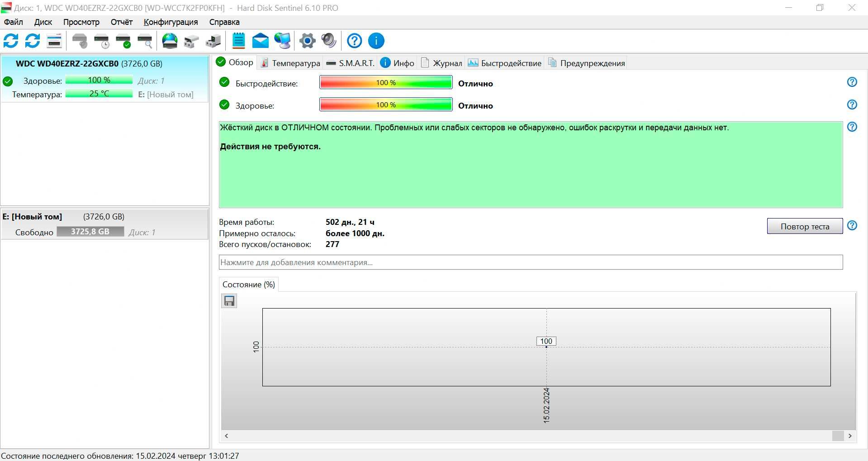
Task: Click the 15.02.2024 date label under chart
Action: pyautogui.click(x=546, y=405)
